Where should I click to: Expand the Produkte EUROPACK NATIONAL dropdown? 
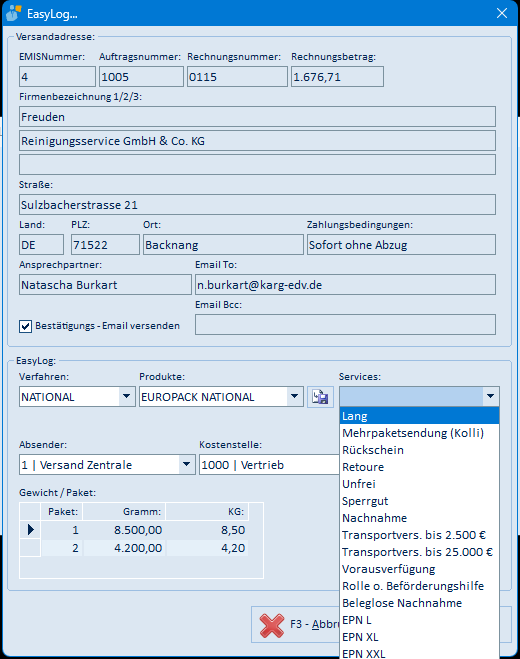pos(295,396)
